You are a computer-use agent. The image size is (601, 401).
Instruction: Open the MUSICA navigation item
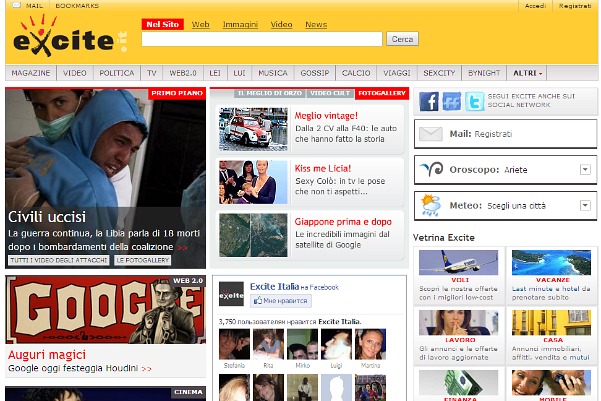tap(273, 73)
